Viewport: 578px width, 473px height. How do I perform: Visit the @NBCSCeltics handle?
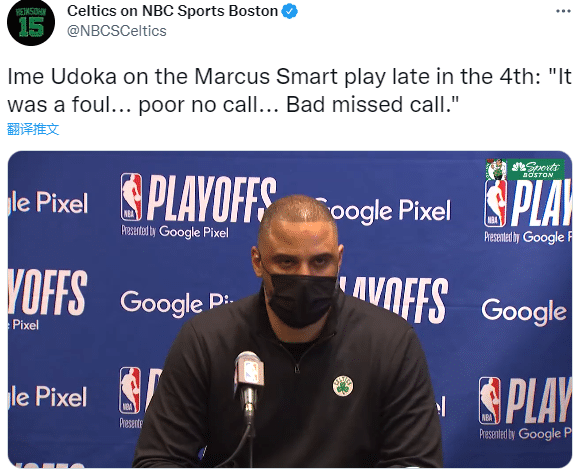click(x=116, y=31)
